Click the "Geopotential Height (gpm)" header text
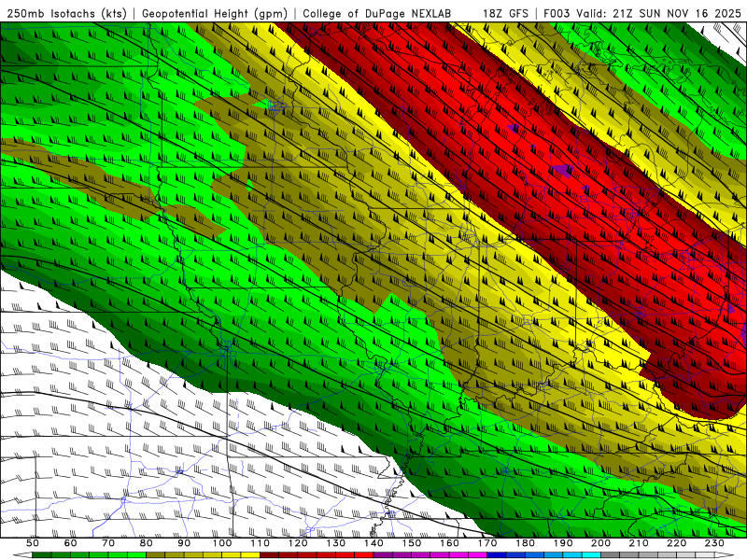 tap(215, 13)
